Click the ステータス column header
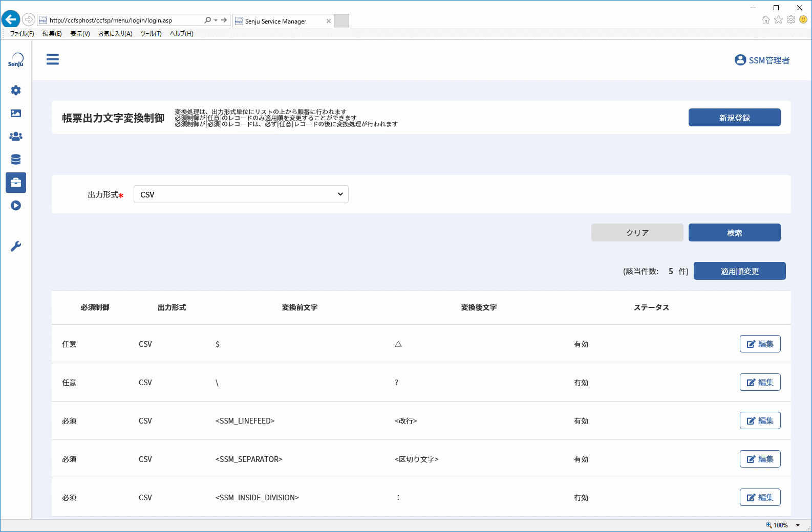Screen dimensions: 812x532 tap(651, 307)
